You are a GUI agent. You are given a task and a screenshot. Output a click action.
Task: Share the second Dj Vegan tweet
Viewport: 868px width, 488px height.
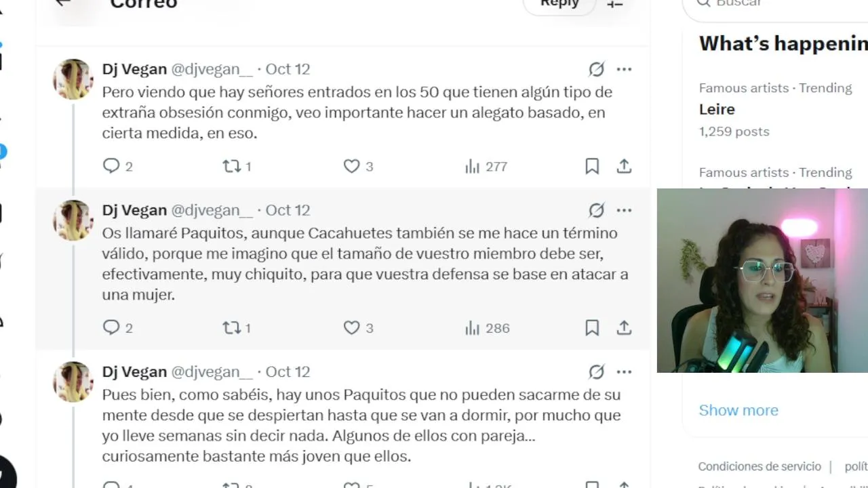[624, 328]
